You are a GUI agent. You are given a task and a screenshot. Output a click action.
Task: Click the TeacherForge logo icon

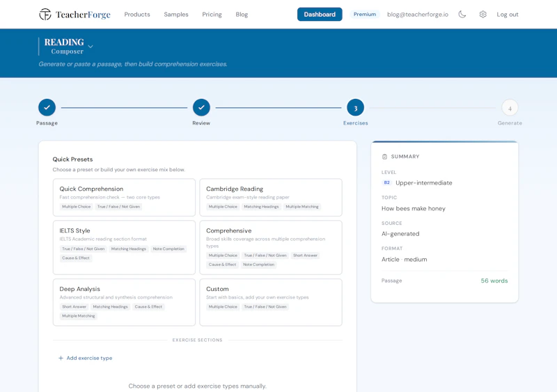coord(45,14)
